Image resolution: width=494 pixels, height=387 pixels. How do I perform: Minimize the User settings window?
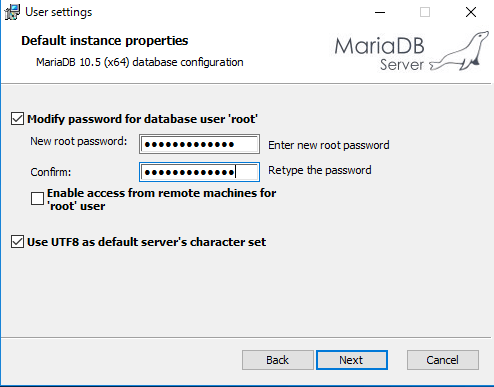(x=380, y=12)
